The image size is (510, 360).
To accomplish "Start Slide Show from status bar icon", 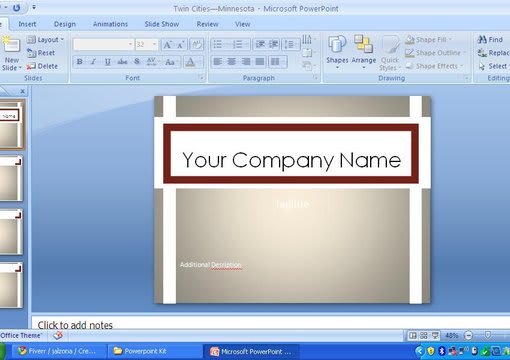I will click(435, 336).
